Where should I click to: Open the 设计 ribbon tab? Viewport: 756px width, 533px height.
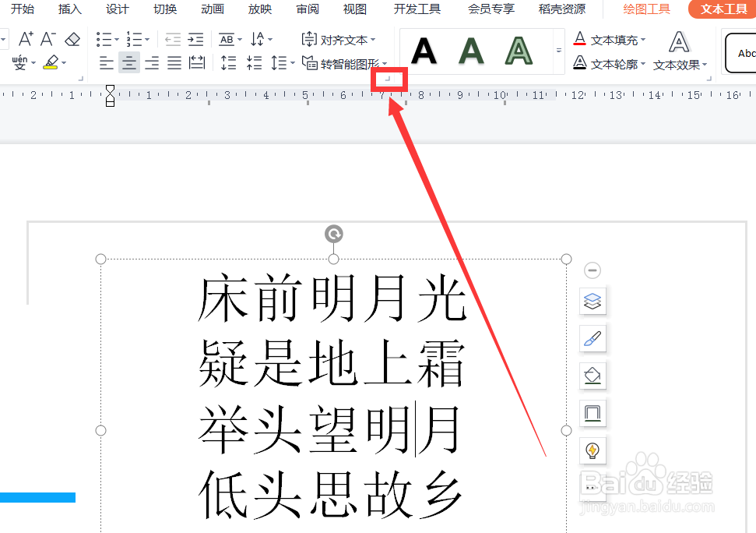pyautogui.click(x=117, y=9)
